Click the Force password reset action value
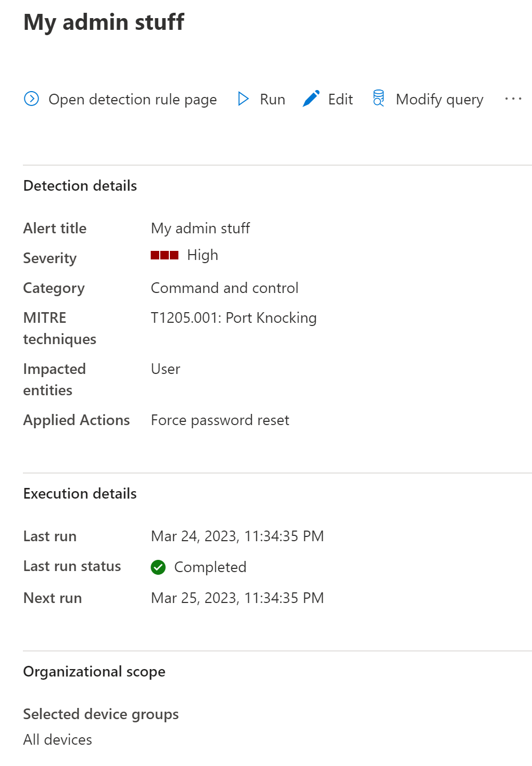Screen dimensions: 532x766 (x=220, y=420)
